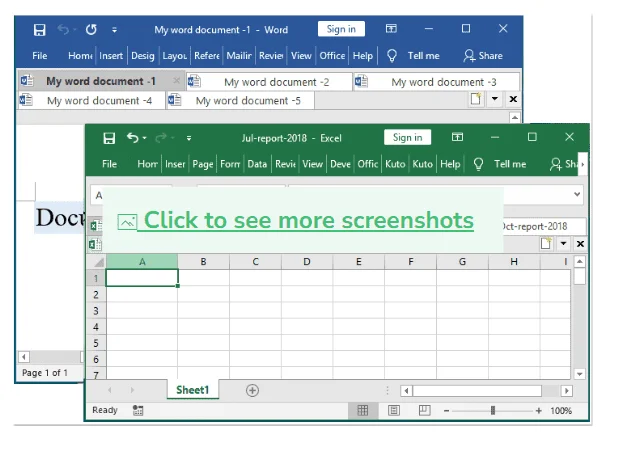This screenshot has height=451, width=622.
Task: Switch to the My word document -3 tab
Action: coord(437,82)
